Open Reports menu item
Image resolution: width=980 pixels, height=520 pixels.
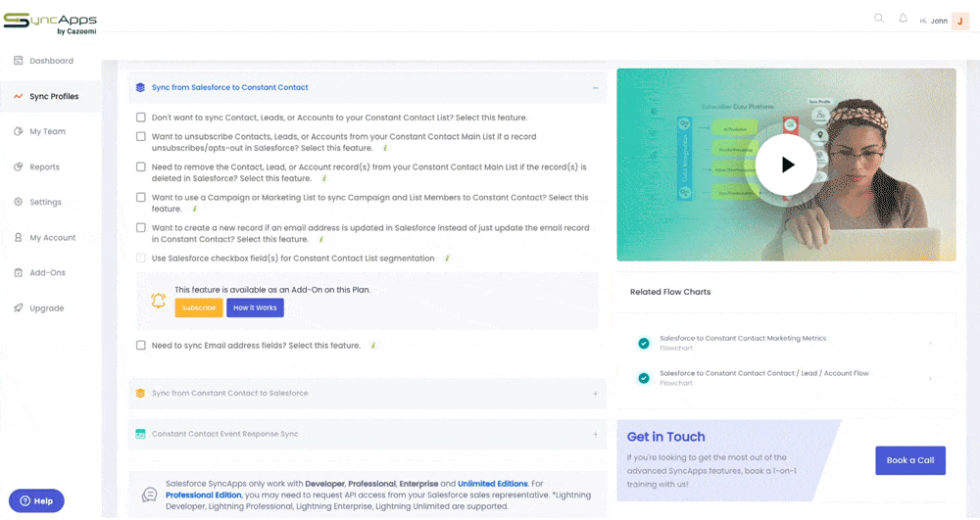tap(44, 166)
